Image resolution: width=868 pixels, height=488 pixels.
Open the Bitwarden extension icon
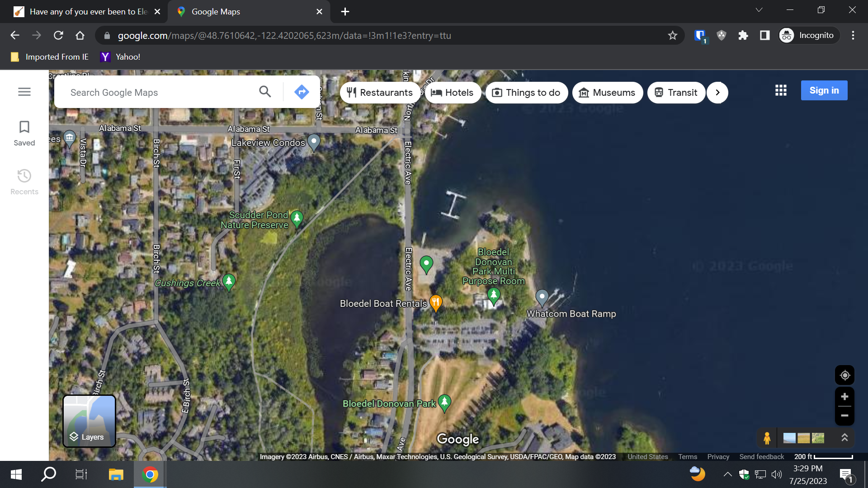(700, 35)
